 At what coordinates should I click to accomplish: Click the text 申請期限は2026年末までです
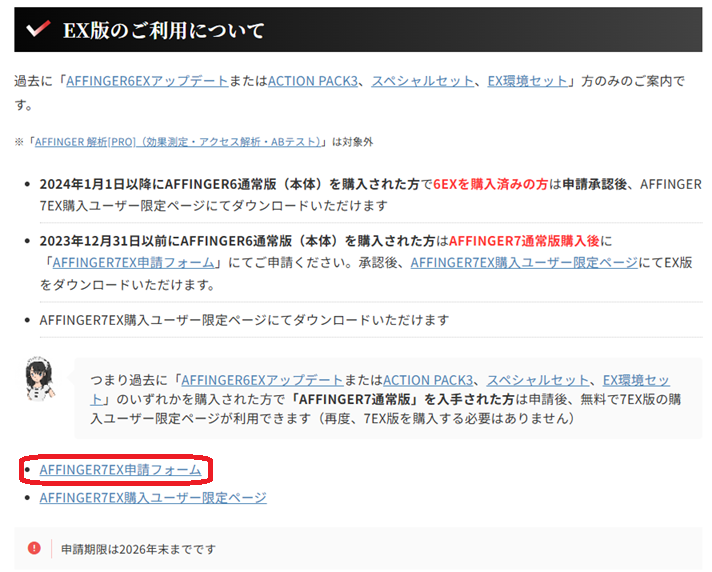(x=138, y=549)
